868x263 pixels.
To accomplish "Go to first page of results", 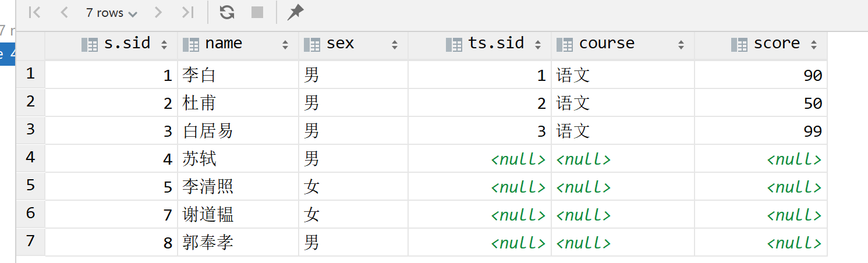I will point(34,12).
